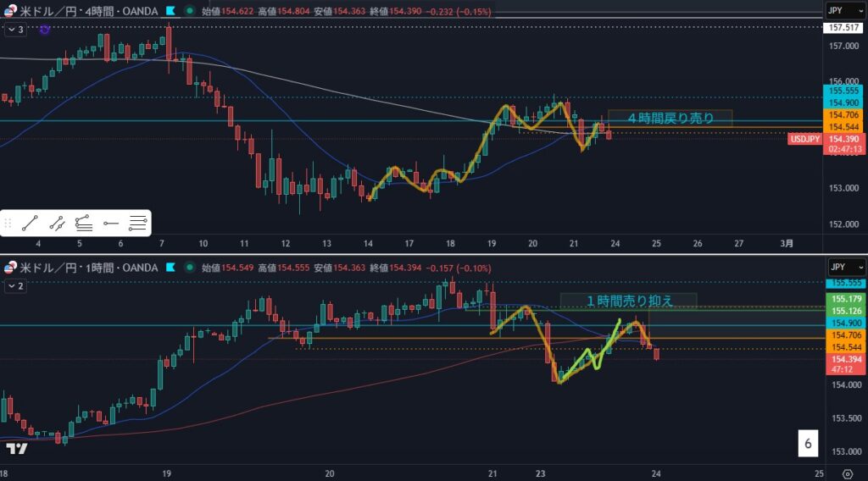Image resolution: width=868 pixels, height=481 pixels.
Task: Choose the horizontal ray drawing tool
Action: (x=110, y=224)
